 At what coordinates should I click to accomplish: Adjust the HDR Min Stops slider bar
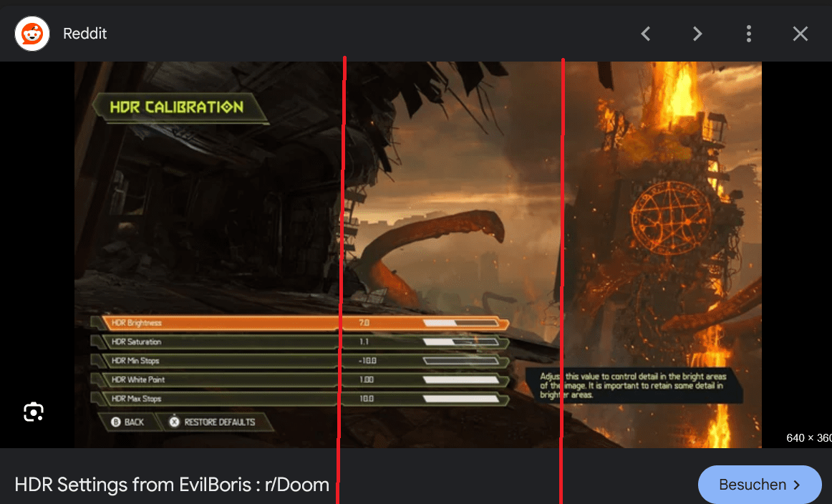click(460, 361)
